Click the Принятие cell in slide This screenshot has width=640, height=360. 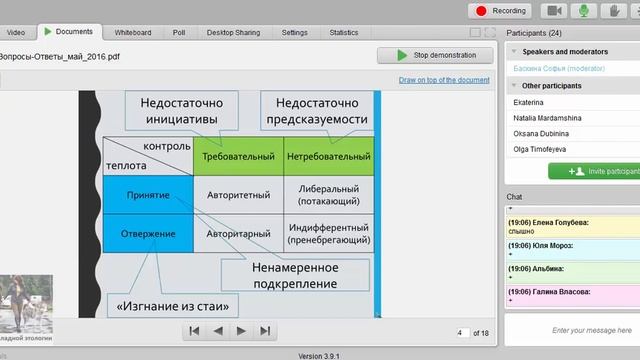point(148,195)
